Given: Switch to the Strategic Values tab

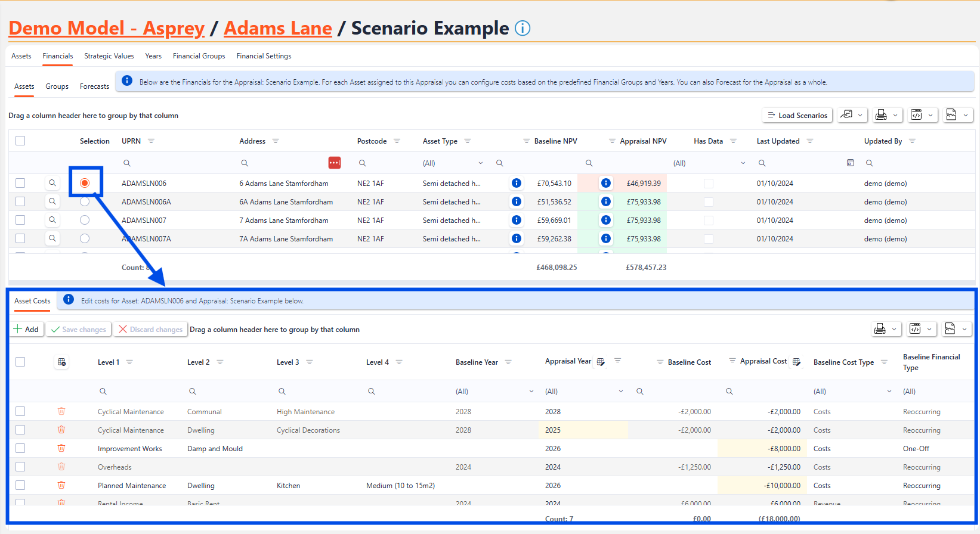Looking at the screenshot, I should (x=109, y=56).
